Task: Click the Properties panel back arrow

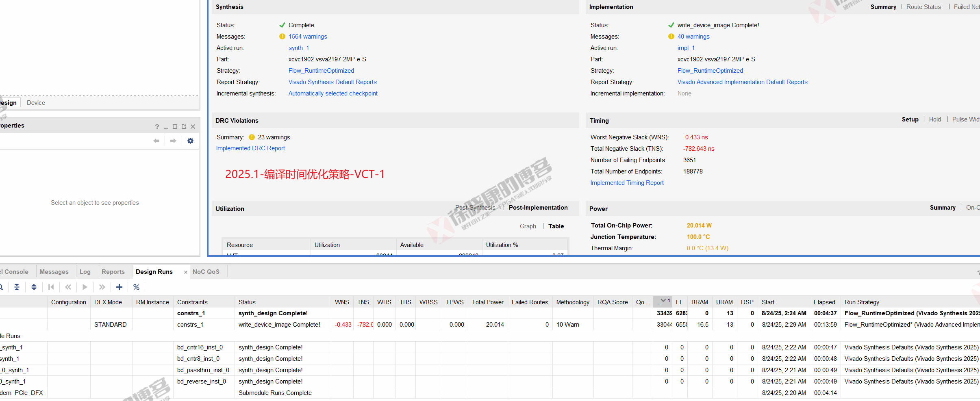Action: (156, 141)
